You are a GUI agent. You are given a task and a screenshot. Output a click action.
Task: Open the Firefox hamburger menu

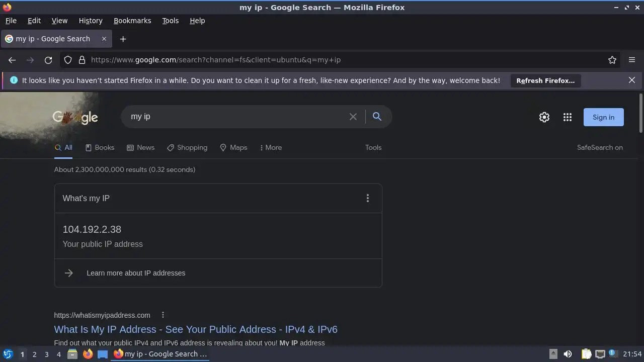(632, 60)
